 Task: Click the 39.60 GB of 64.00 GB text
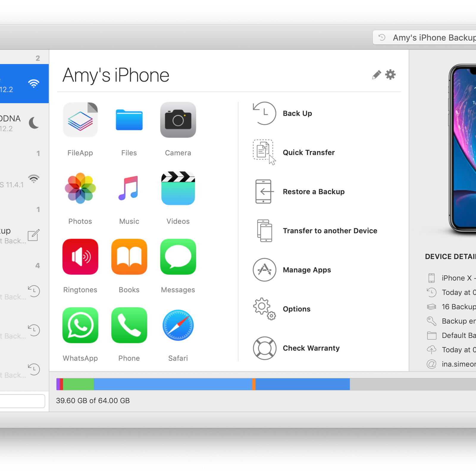pos(93,401)
